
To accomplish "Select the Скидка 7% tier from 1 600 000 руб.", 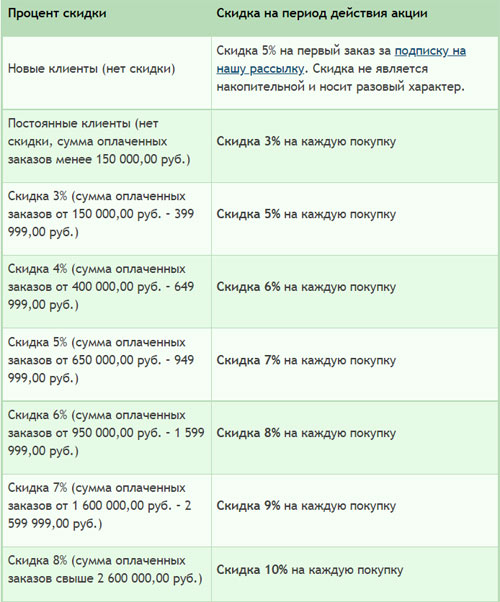I will pos(107,510).
